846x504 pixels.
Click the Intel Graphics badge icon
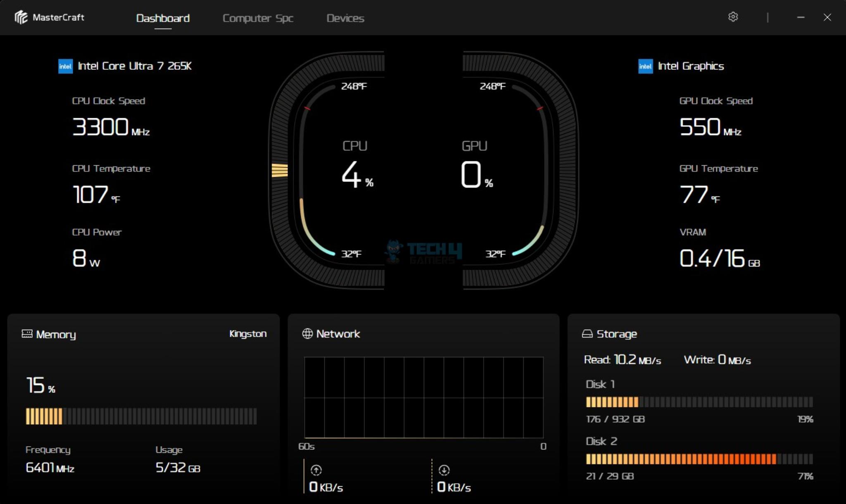(x=645, y=66)
